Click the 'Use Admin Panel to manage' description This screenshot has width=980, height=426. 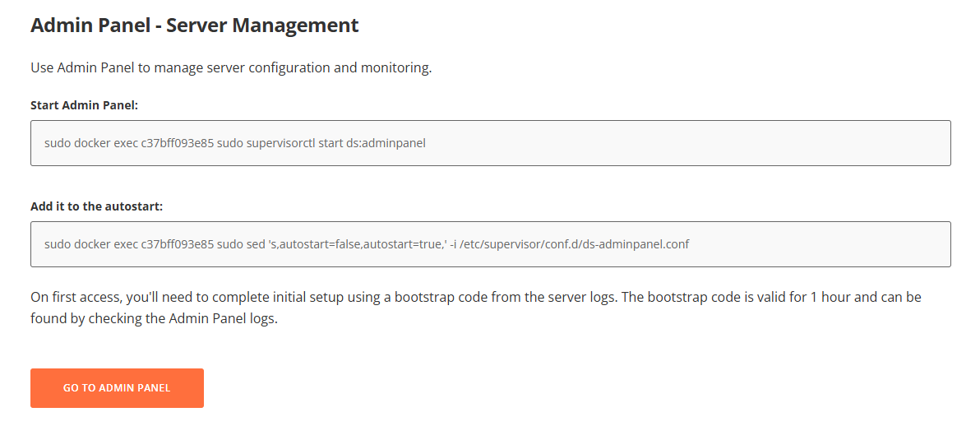[123, 67]
